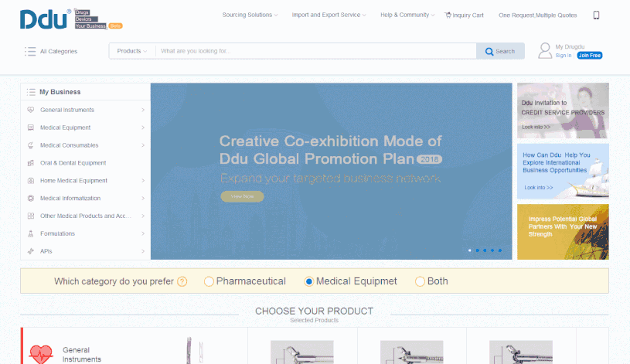
Task: Click the Join Free button
Action: (590, 56)
